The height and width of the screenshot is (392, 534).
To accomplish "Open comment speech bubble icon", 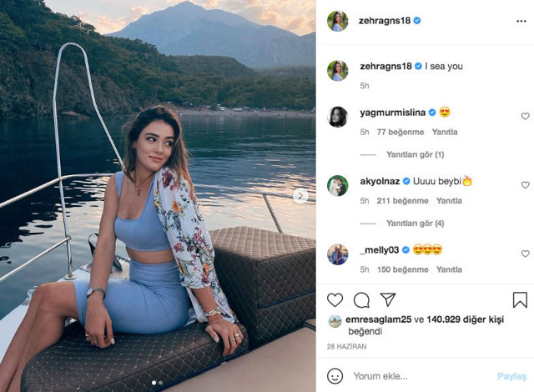I will coord(361,299).
